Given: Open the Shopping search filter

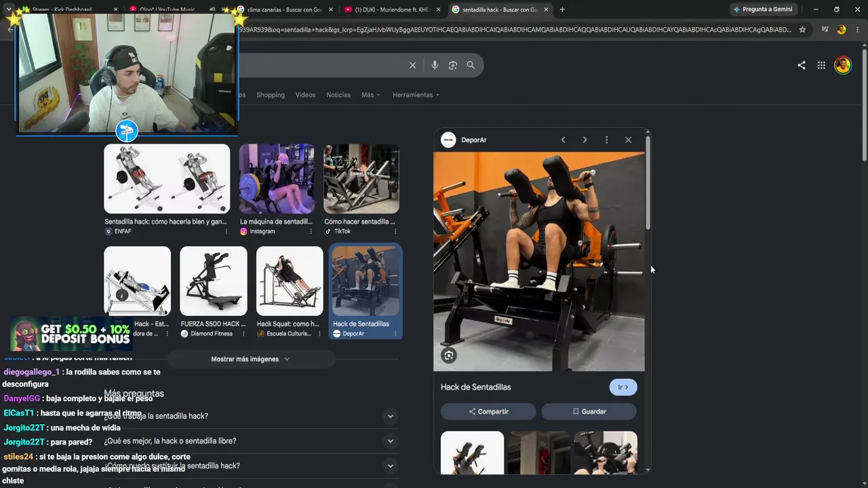Looking at the screenshot, I should point(271,95).
